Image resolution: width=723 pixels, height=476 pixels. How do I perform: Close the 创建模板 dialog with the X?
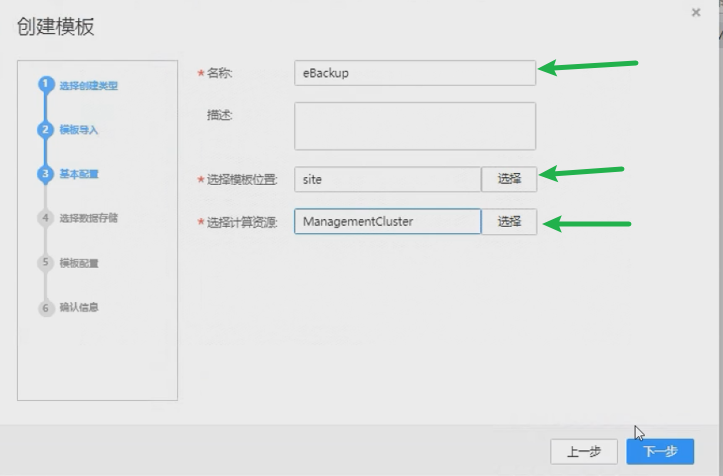(696, 12)
